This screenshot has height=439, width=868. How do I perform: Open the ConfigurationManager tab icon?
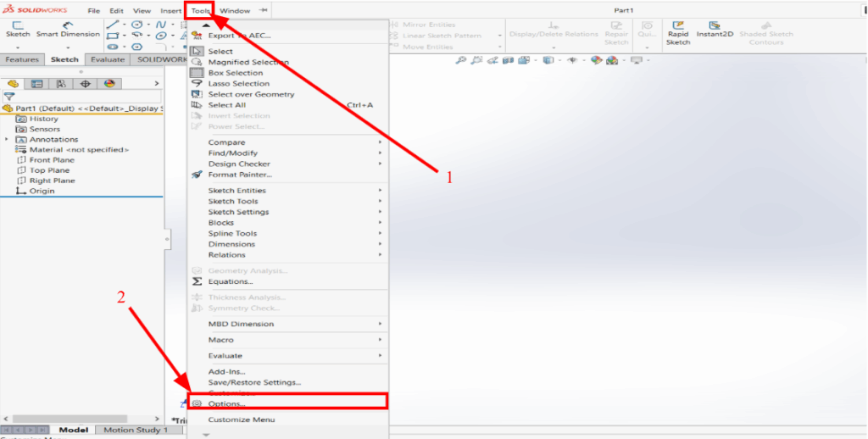pyautogui.click(x=61, y=84)
